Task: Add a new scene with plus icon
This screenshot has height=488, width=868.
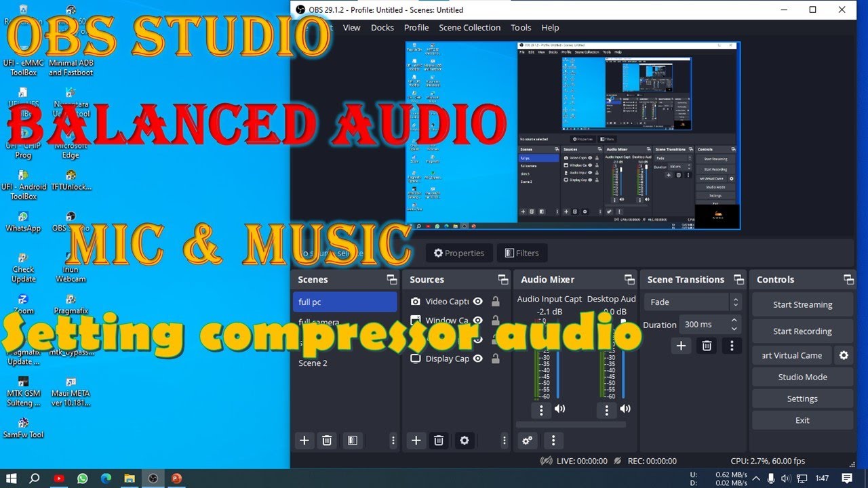Action: click(304, 441)
